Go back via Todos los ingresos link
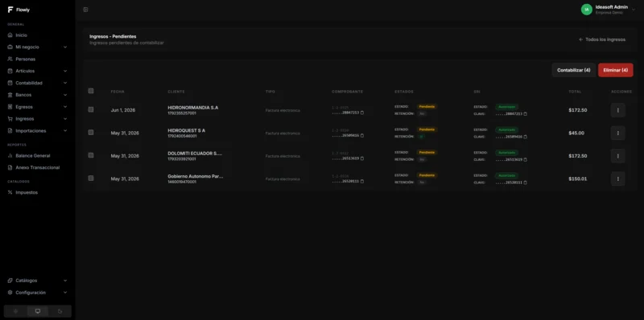 click(x=602, y=39)
